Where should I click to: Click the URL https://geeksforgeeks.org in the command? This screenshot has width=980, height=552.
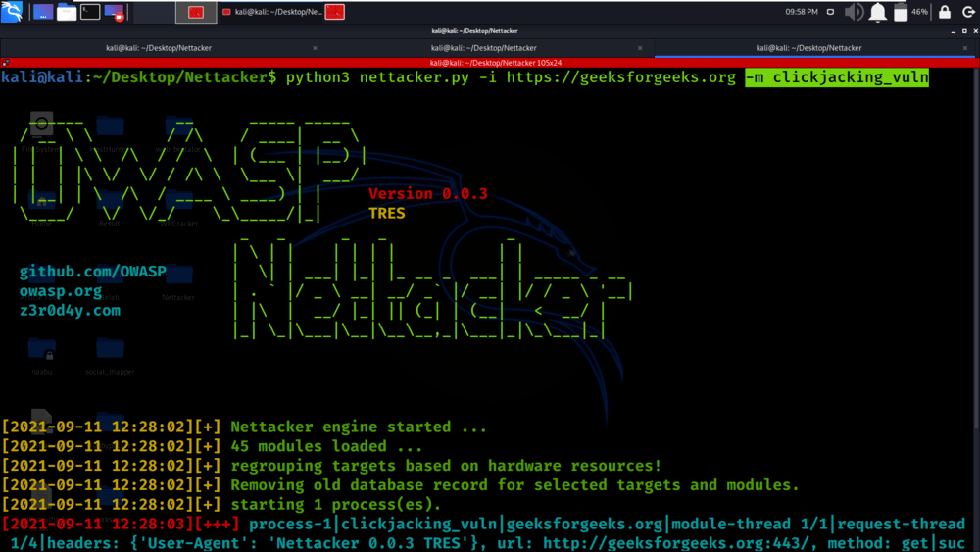[x=621, y=77]
